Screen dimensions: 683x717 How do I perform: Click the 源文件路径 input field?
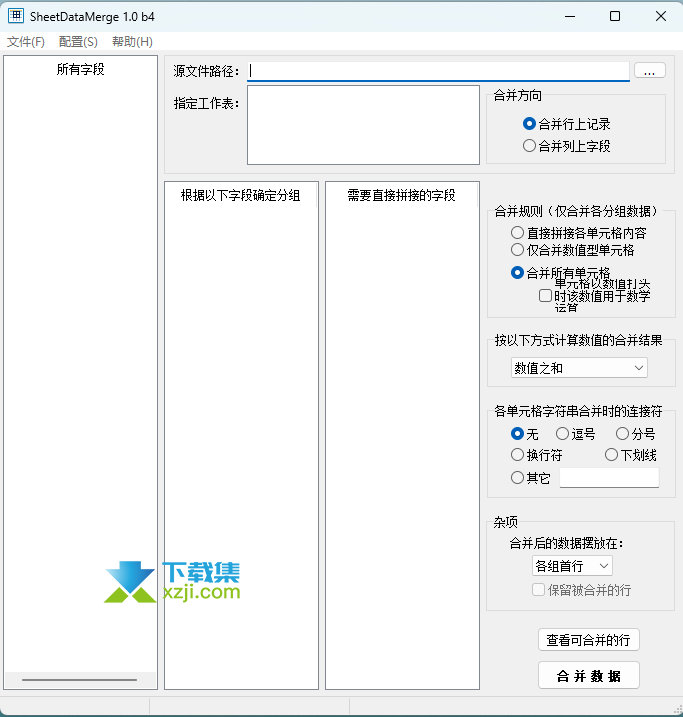click(438, 71)
